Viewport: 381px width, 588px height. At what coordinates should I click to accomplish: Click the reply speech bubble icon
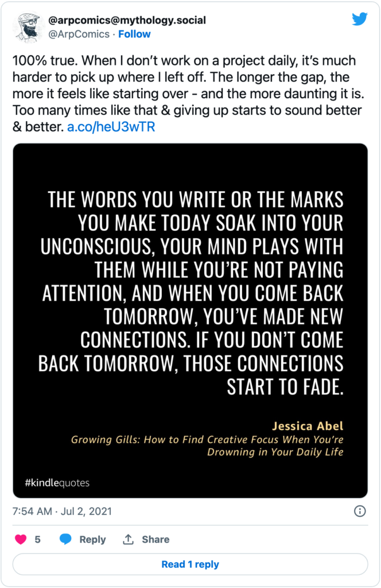coord(66,539)
